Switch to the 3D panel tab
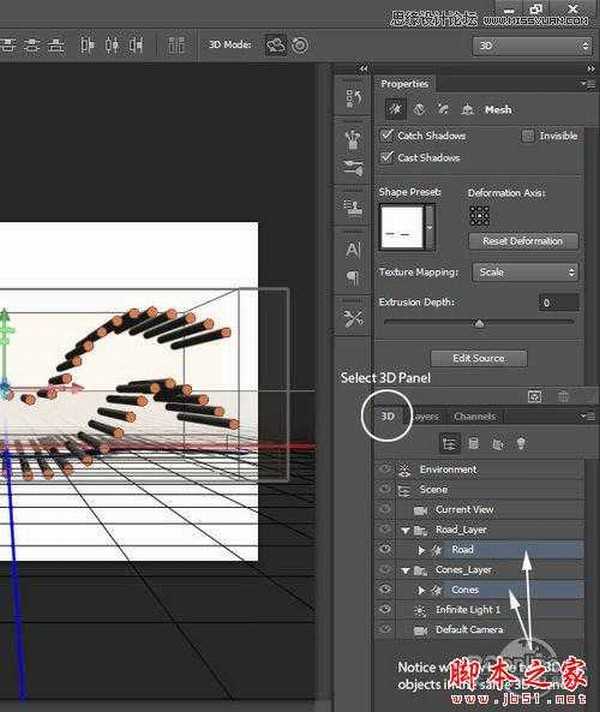The height and width of the screenshot is (712, 600). [x=386, y=416]
